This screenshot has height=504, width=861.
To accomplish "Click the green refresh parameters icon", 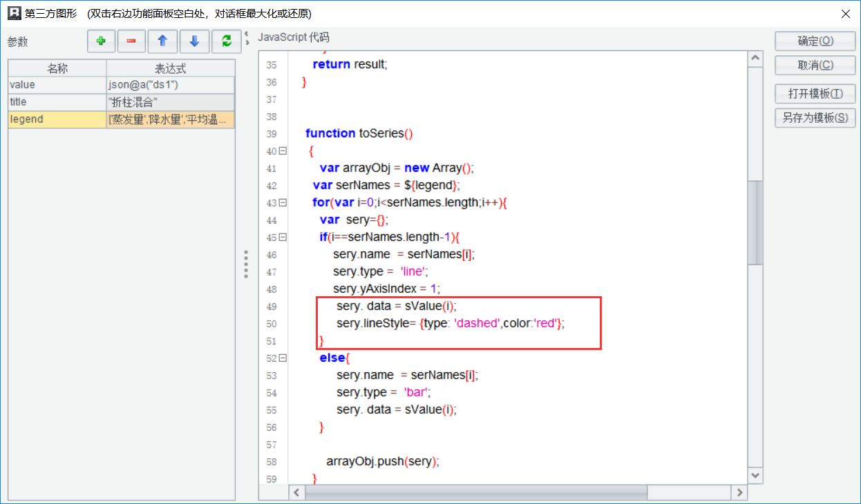I will (226, 41).
